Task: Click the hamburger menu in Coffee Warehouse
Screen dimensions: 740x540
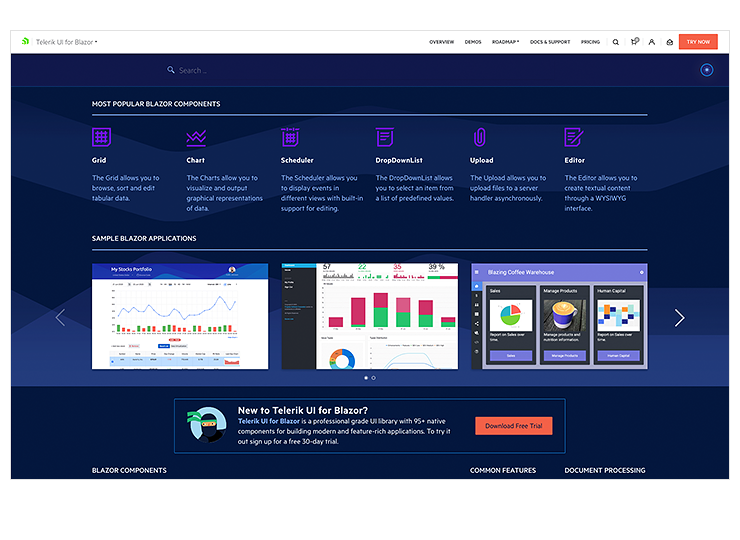Action: [477, 272]
